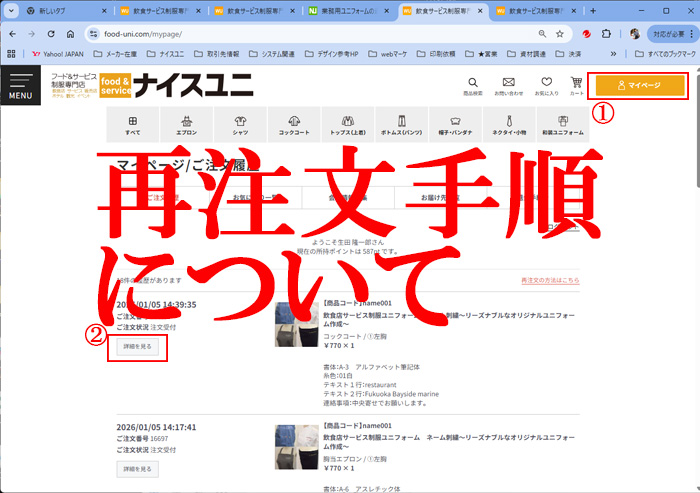The width and height of the screenshot is (700, 493).
Task: Open the MENU hamburger button
Action: click(21, 85)
